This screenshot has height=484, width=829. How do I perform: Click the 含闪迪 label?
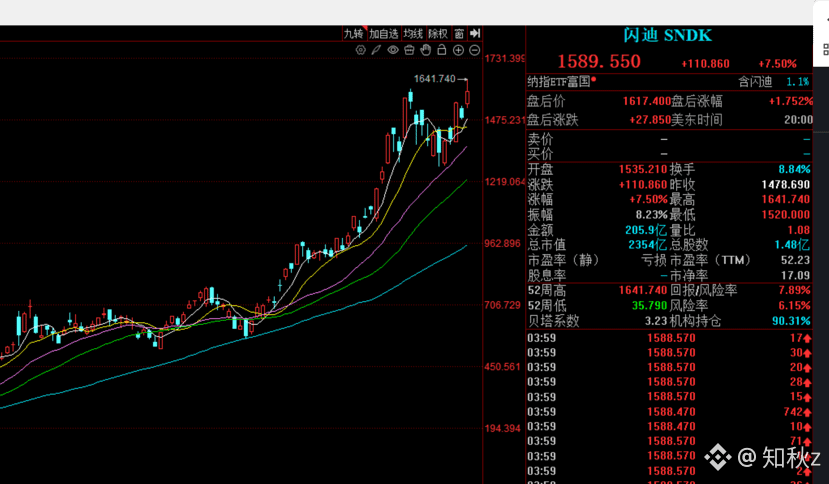[755, 81]
